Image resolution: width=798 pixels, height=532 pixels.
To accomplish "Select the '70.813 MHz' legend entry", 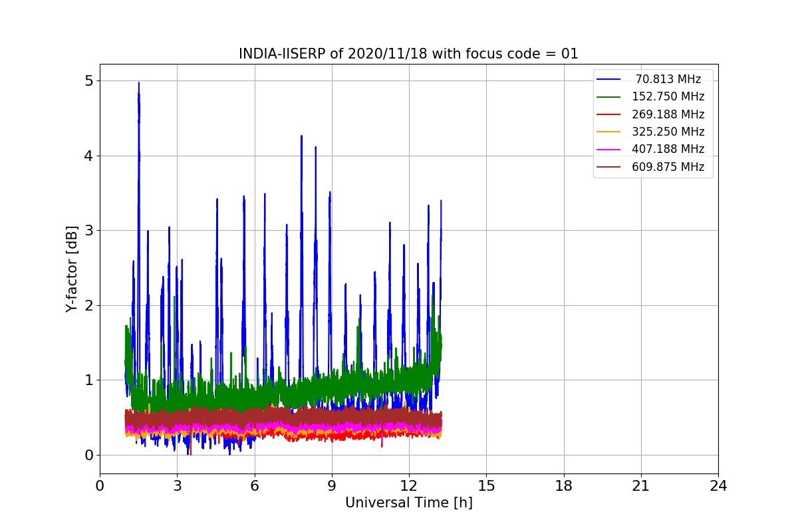I will click(668, 79).
